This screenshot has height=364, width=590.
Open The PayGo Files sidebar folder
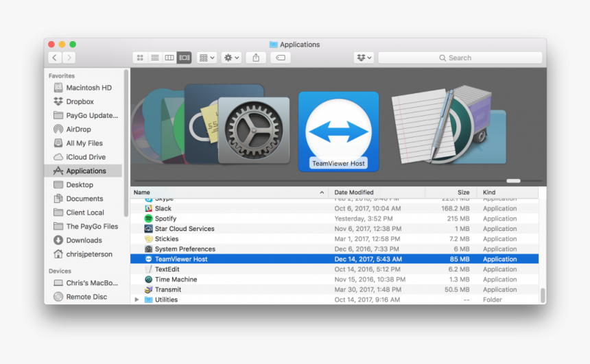tap(84, 226)
